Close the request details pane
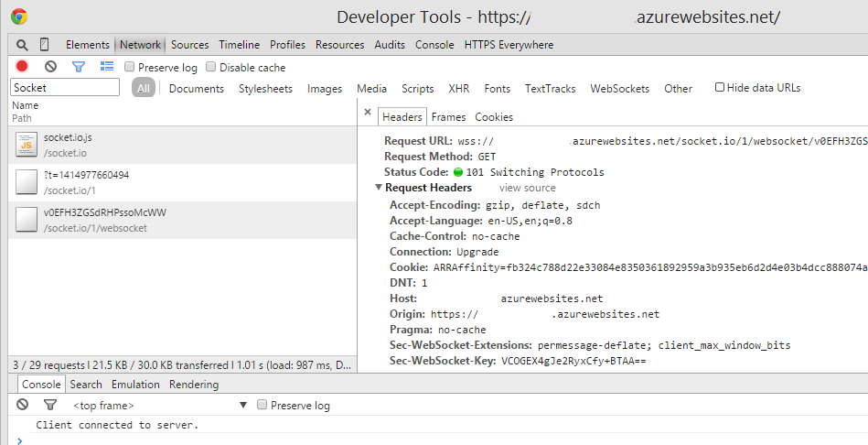The height and width of the screenshot is (445, 868). pyautogui.click(x=368, y=112)
